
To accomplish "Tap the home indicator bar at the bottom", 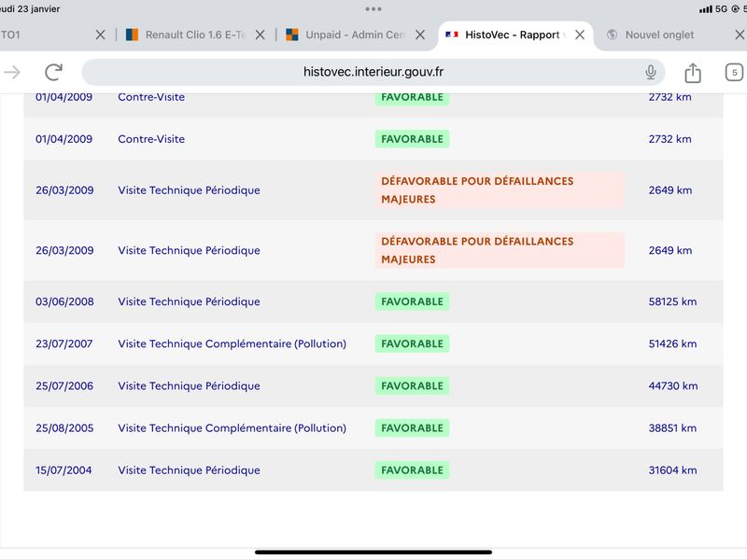I will [373, 553].
